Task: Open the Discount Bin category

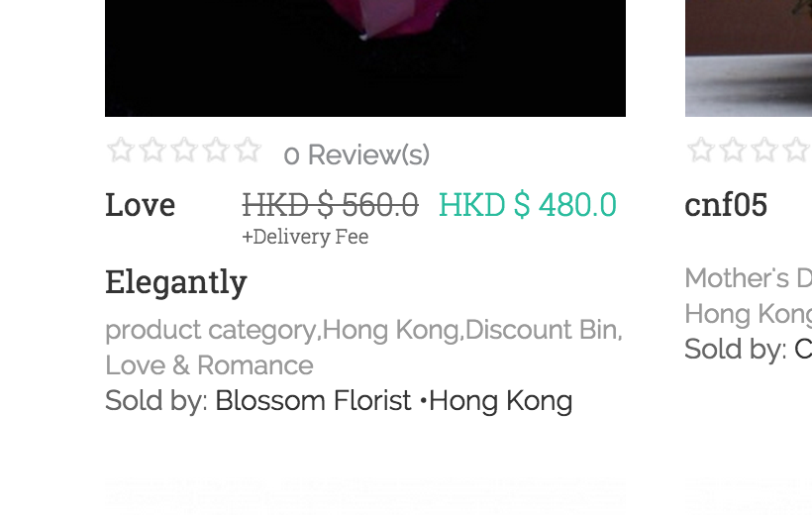Action: pos(542,330)
